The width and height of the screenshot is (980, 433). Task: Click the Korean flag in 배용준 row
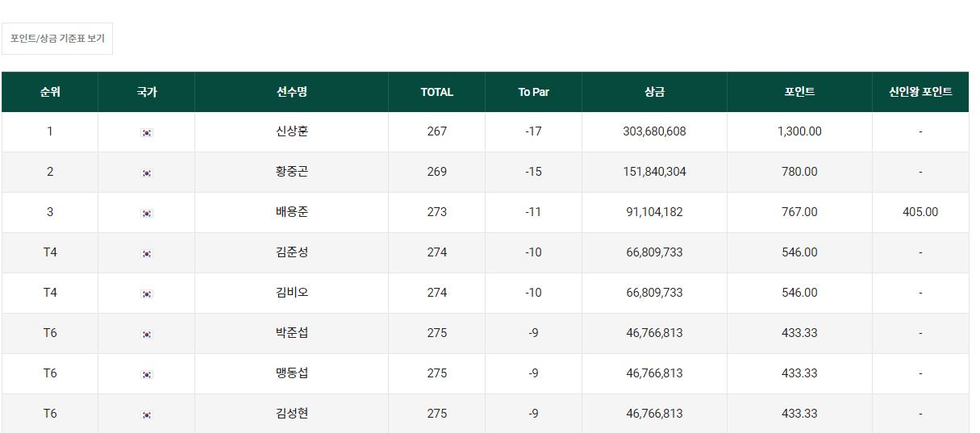(147, 213)
